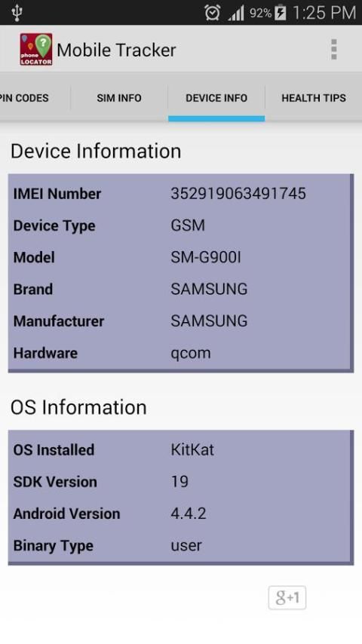
Task: Open the three-dot overflow menu
Action: (x=333, y=50)
